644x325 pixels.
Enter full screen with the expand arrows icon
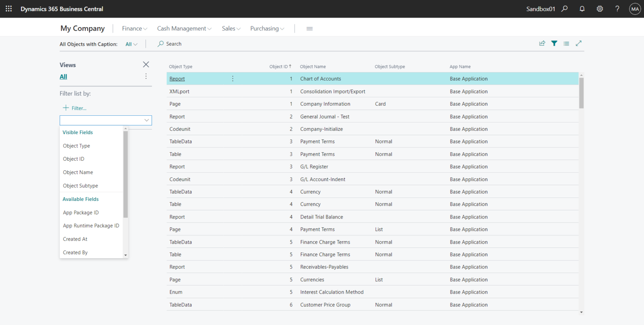tap(579, 43)
